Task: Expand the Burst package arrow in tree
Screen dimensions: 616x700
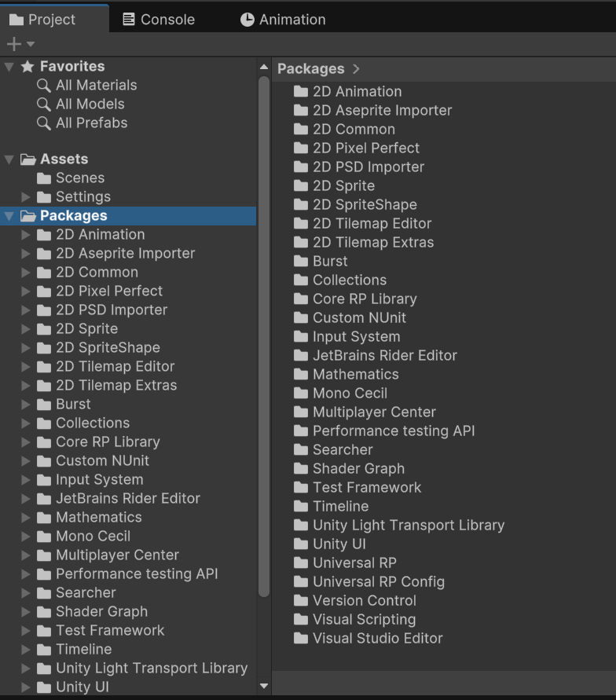Action: (26, 405)
